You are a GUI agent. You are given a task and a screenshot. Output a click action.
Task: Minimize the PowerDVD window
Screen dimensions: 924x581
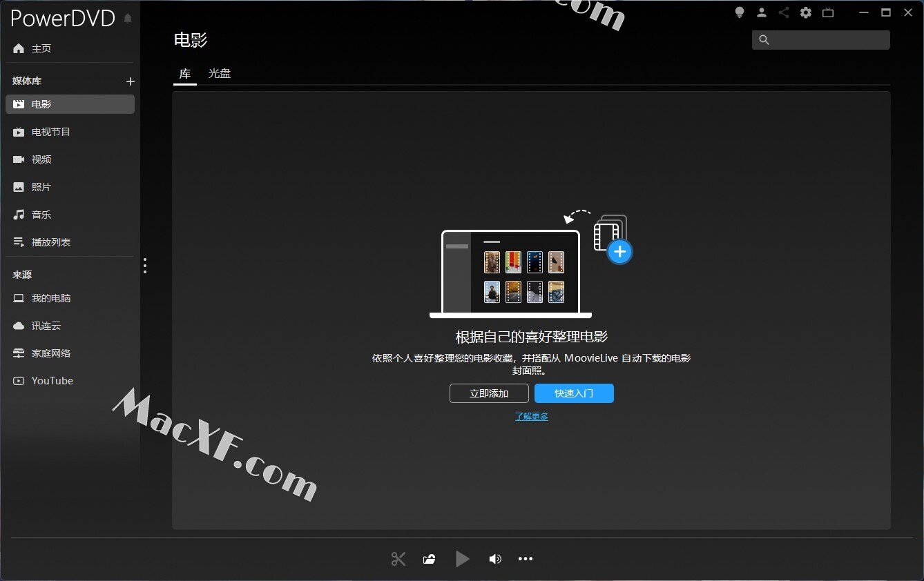click(863, 12)
